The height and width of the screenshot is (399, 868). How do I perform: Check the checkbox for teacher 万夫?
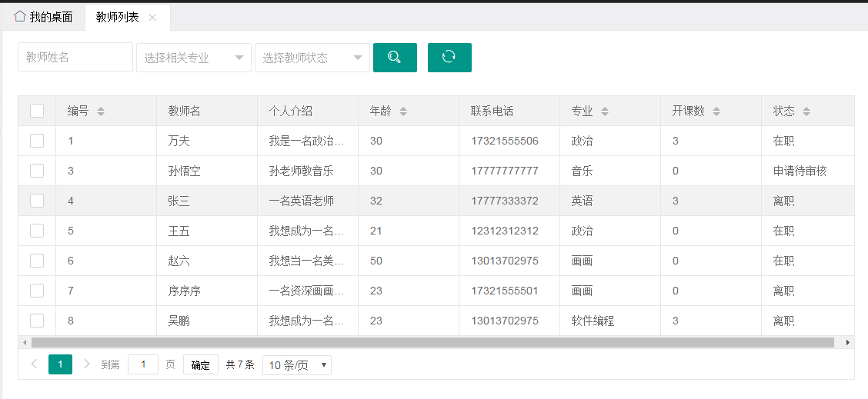[37, 141]
